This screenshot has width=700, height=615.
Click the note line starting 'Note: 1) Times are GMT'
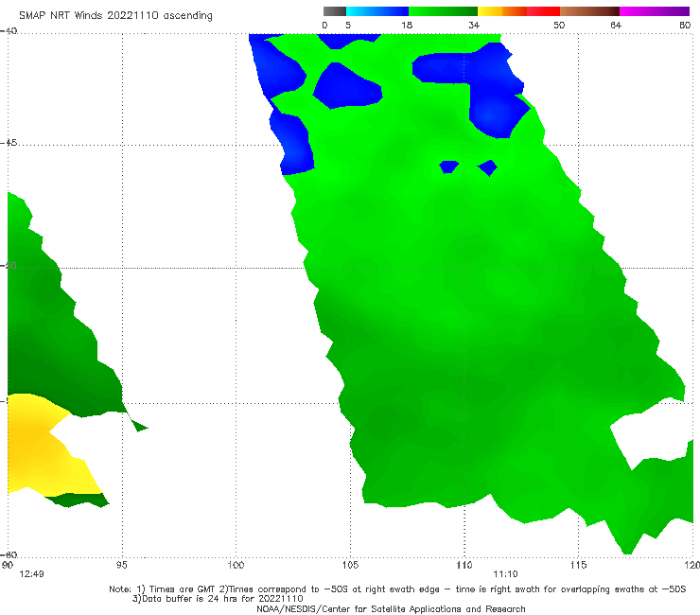[397, 589]
